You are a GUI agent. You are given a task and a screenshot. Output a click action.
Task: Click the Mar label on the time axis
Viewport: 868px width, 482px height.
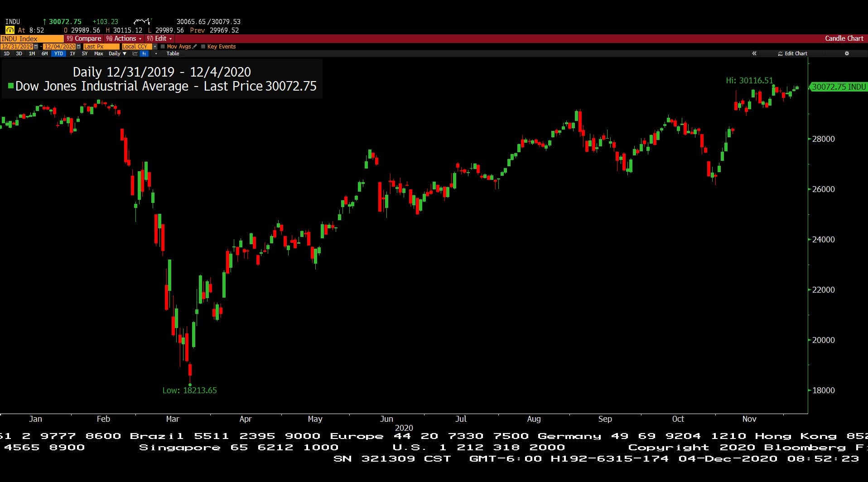173,419
